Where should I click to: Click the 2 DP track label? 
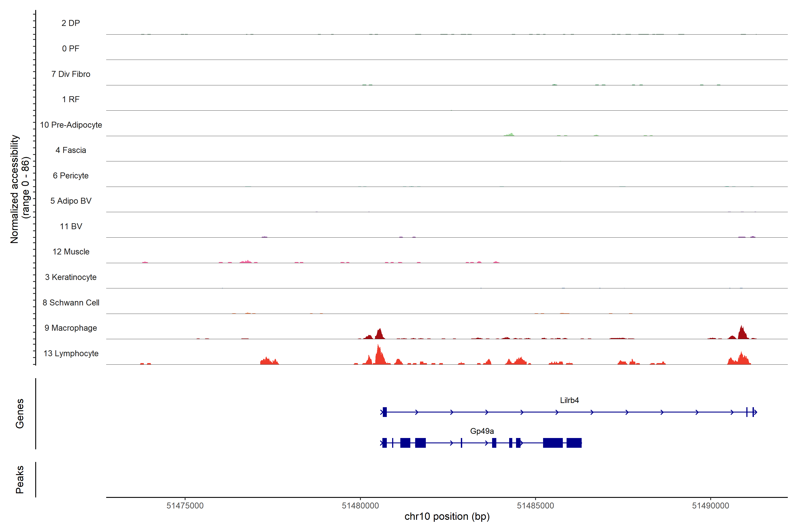click(x=70, y=23)
